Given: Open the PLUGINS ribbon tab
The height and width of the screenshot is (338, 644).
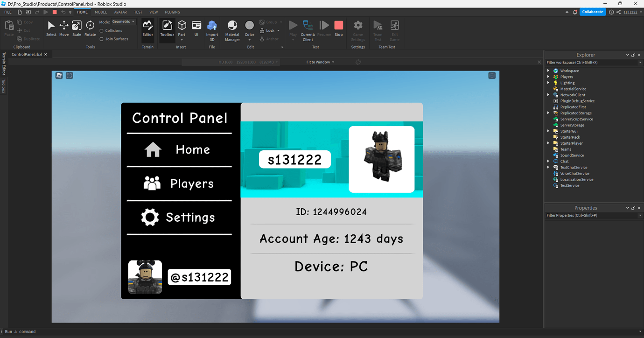Looking at the screenshot, I should (173, 12).
